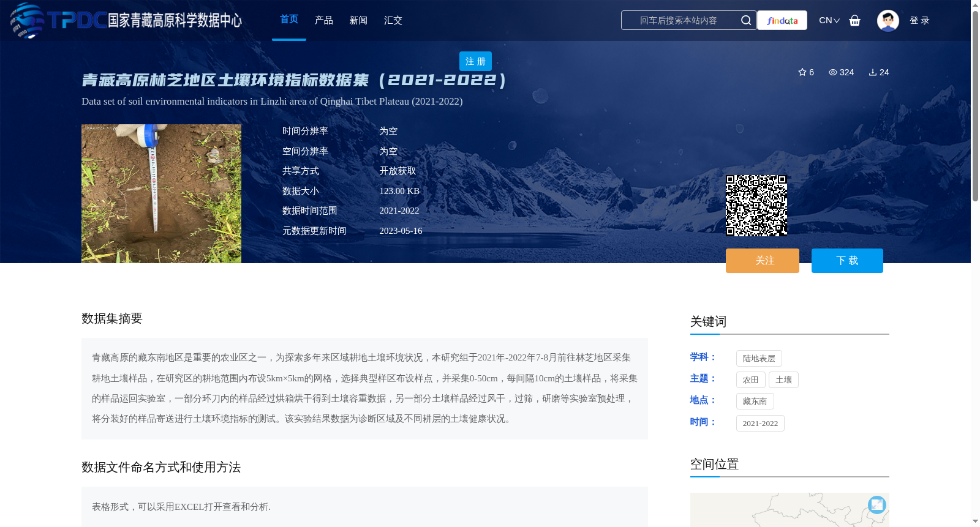
Task: Select the 藏东南 location tag
Action: tap(755, 402)
